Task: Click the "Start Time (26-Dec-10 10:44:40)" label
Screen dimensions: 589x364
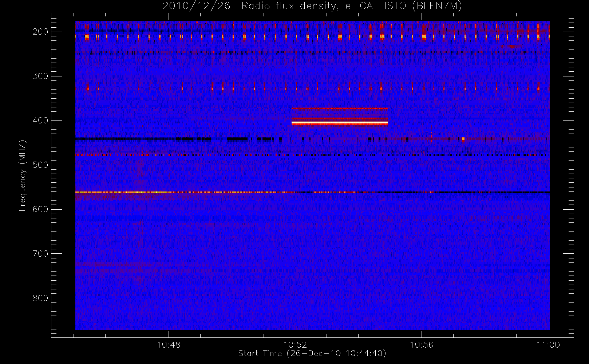Action: [x=312, y=353]
